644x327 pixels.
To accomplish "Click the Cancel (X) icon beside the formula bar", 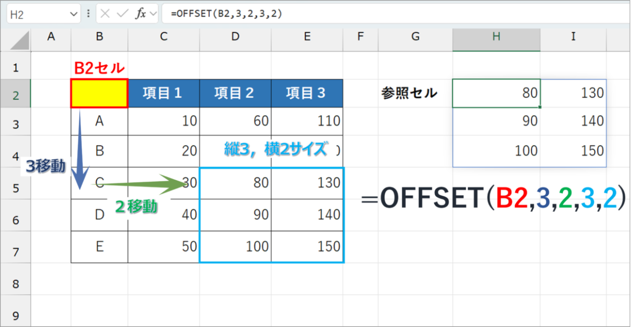I will point(105,13).
